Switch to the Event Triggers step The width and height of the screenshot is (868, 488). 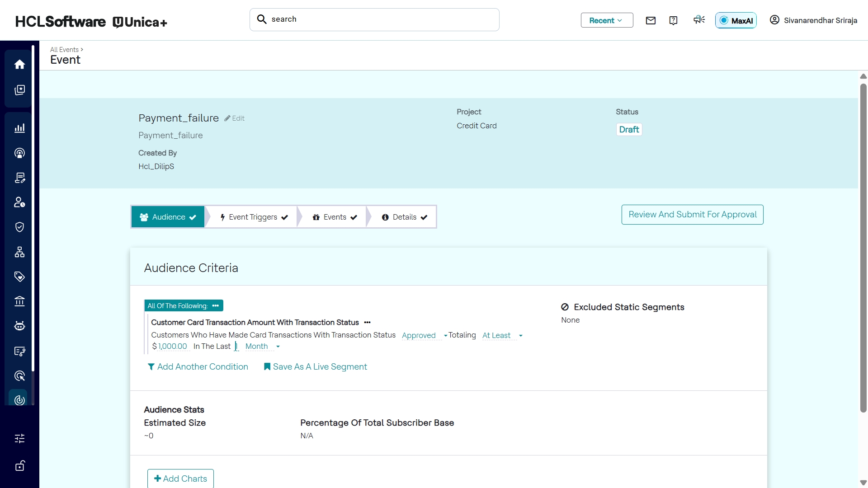coord(253,217)
